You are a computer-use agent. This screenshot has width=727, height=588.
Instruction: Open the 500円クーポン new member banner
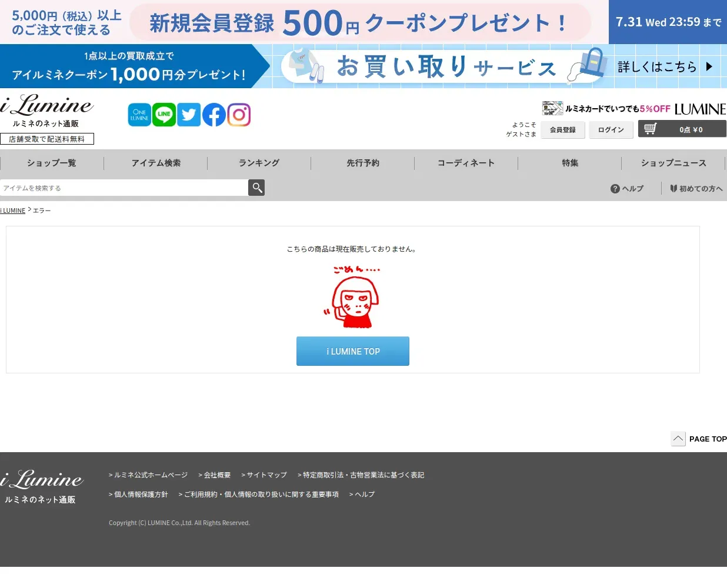pyautogui.click(x=363, y=22)
